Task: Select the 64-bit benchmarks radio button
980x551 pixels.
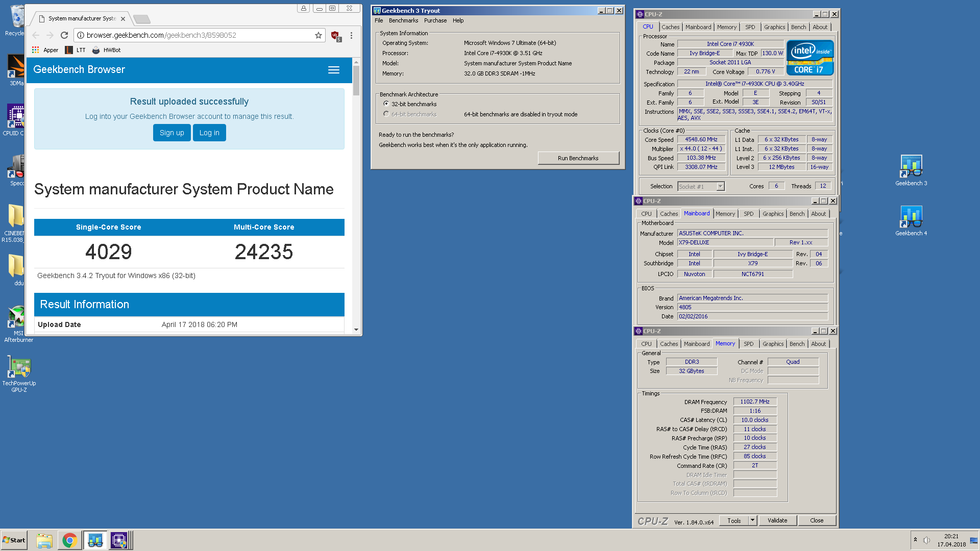Action: (386, 114)
